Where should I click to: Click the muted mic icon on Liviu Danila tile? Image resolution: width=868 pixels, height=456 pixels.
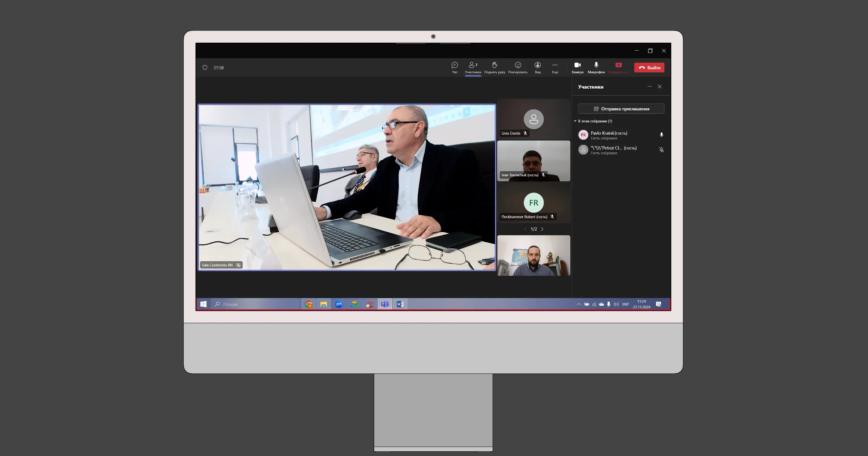(525, 134)
